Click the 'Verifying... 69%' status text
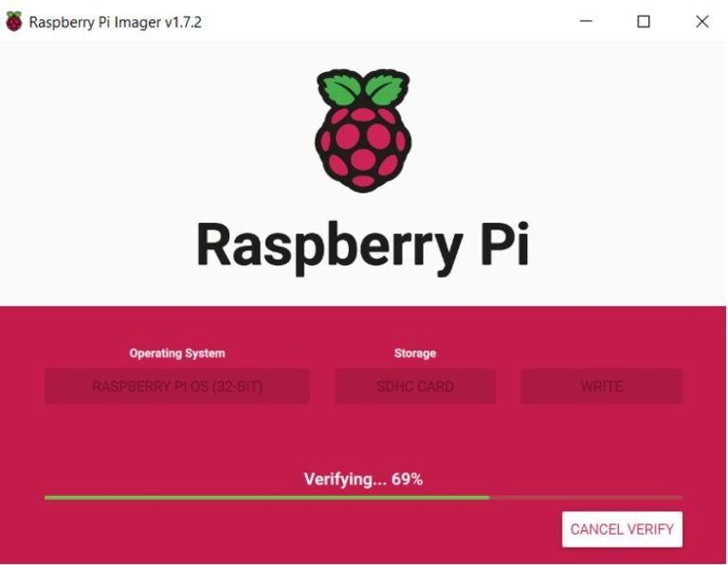728x565 pixels. tap(363, 479)
